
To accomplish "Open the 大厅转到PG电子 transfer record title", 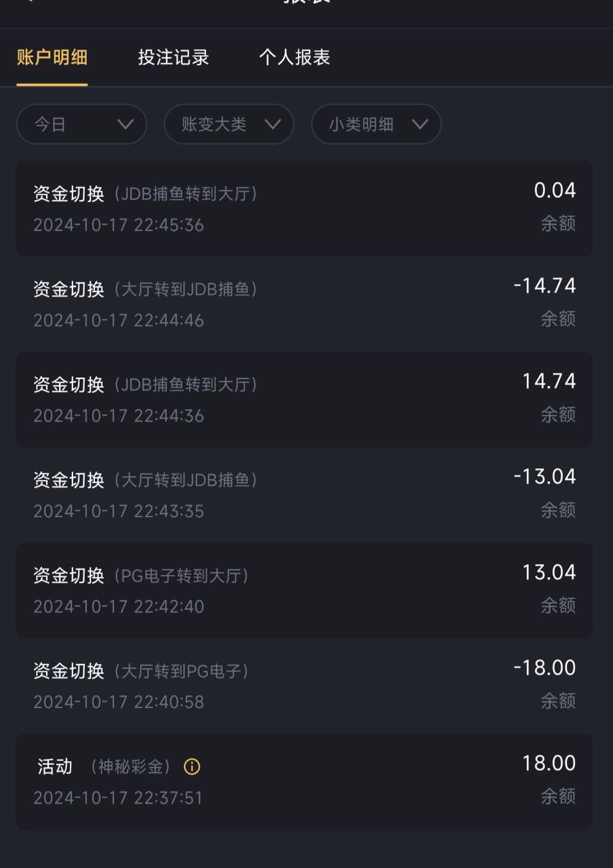I will [x=142, y=671].
